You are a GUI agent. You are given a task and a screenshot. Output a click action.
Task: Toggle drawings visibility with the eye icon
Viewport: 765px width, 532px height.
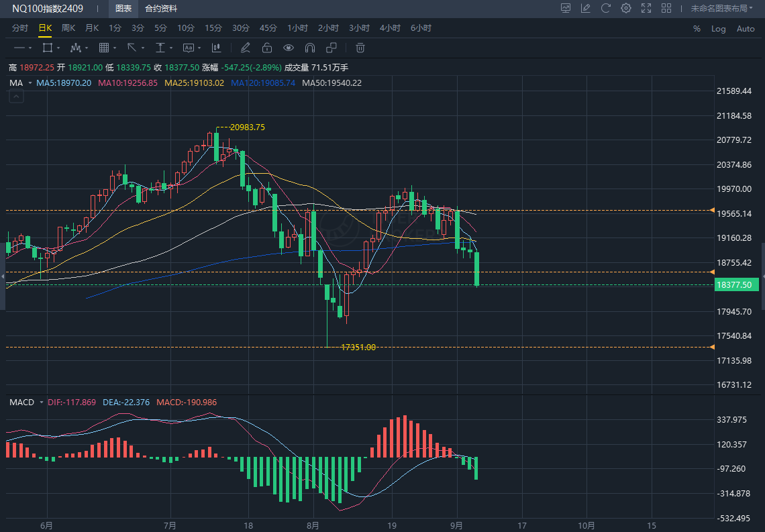point(288,48)
